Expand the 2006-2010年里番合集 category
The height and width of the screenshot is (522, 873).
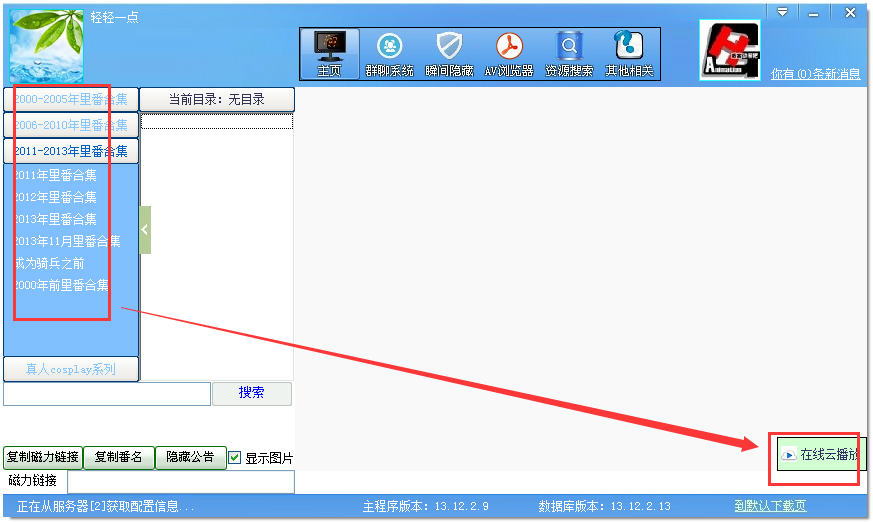click(x=71, y=125)
